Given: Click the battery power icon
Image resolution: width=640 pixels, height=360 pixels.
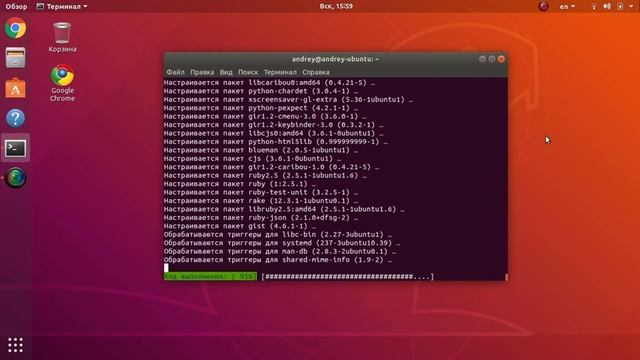Looking at the screenshot, I should pos(620,7).
